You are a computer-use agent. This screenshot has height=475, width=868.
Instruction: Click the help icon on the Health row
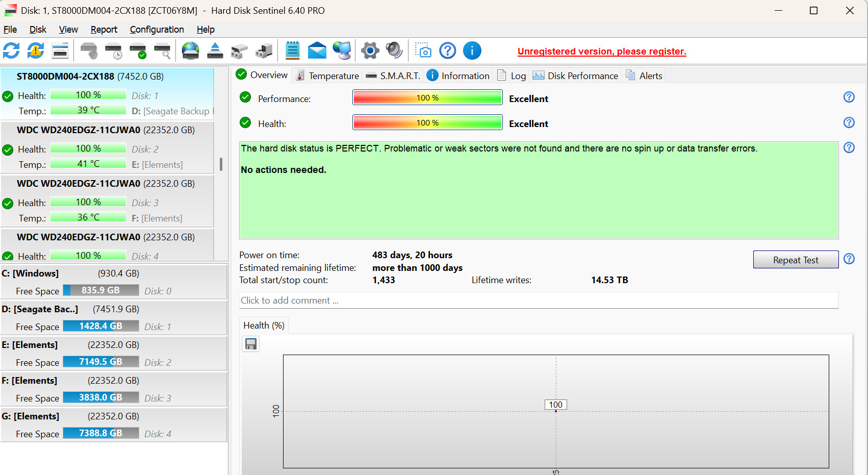pos(849,122)
